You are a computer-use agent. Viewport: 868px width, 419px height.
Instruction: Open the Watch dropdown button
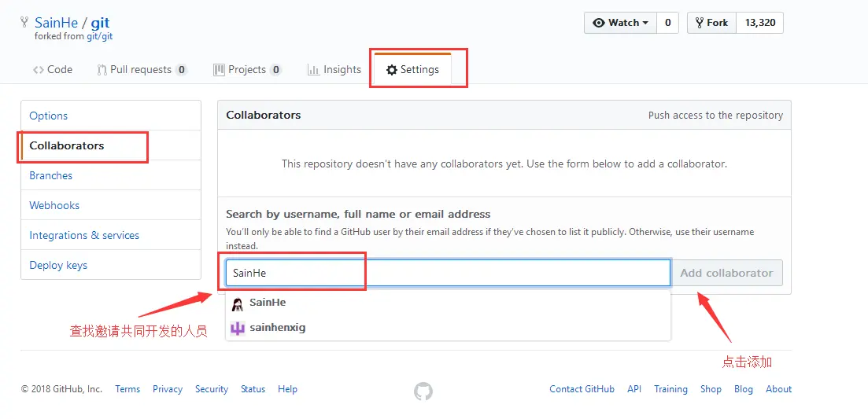620,23
